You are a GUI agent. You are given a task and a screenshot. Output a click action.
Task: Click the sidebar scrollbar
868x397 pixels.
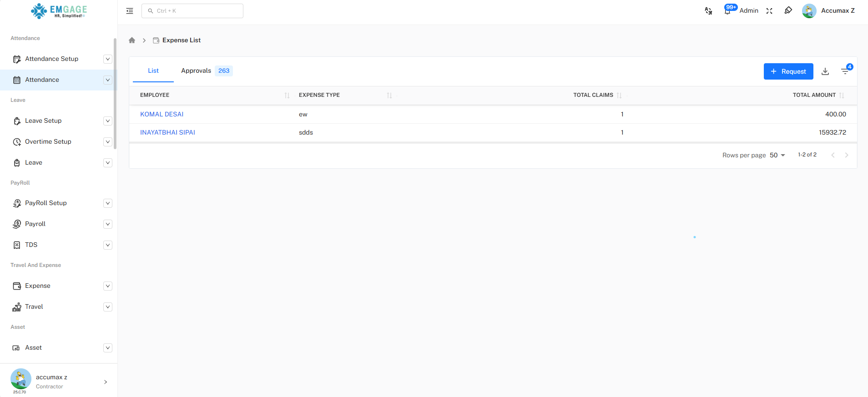tap(115, 94)
